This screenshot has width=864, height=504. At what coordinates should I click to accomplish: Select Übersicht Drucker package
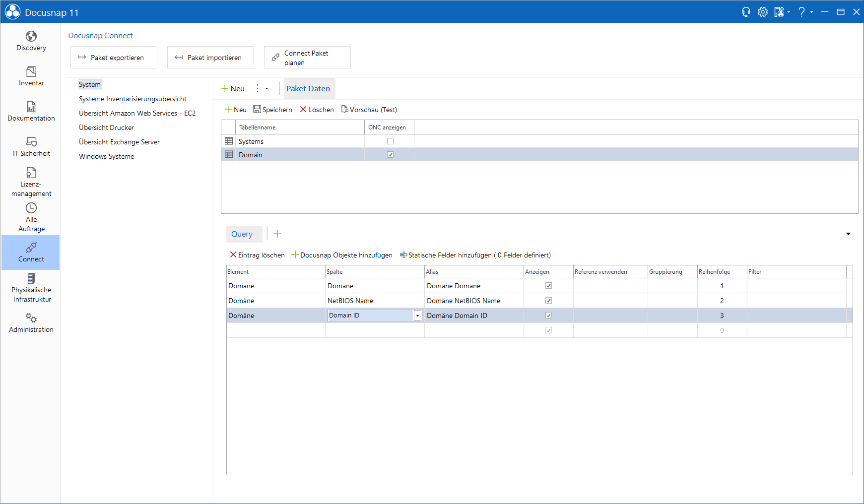coord(106,128)
